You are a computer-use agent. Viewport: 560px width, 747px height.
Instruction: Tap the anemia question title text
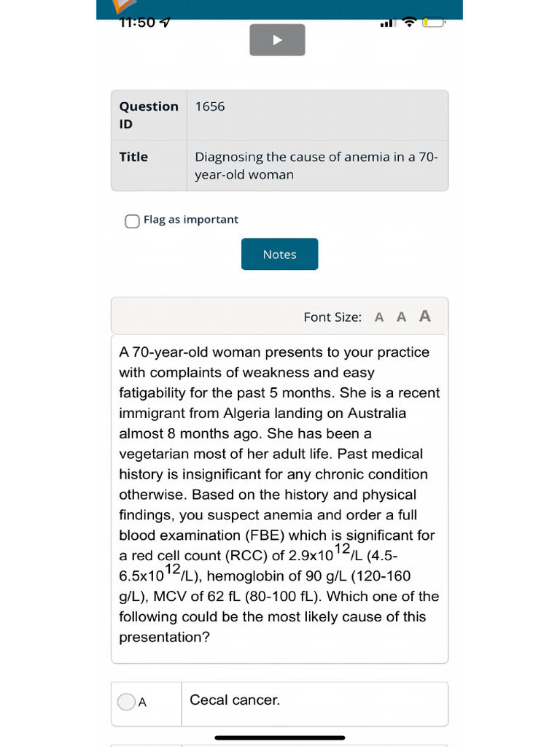[x=316, y=166]
